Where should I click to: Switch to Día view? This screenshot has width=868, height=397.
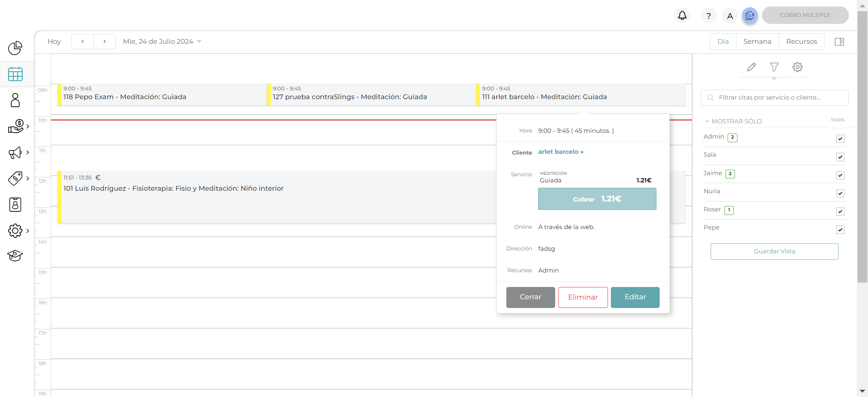pos(723,42)
